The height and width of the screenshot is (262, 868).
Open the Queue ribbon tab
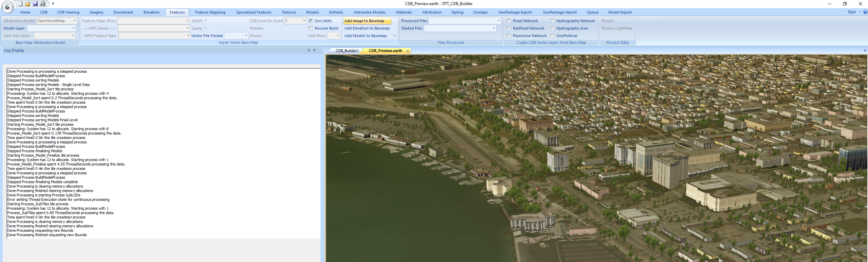pyautogui.click(x=592, y=12)
